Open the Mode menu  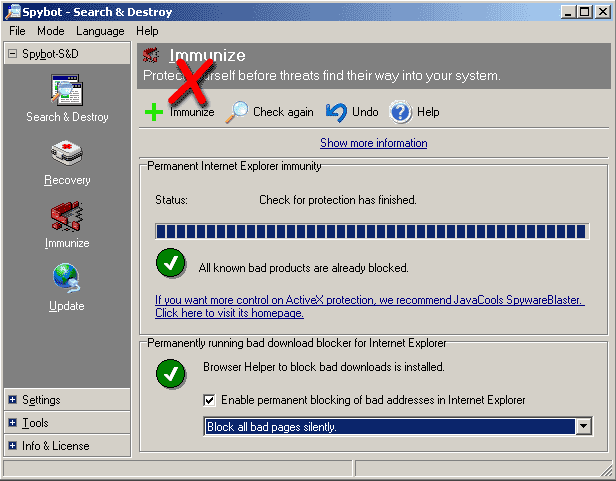pos(50,31)
